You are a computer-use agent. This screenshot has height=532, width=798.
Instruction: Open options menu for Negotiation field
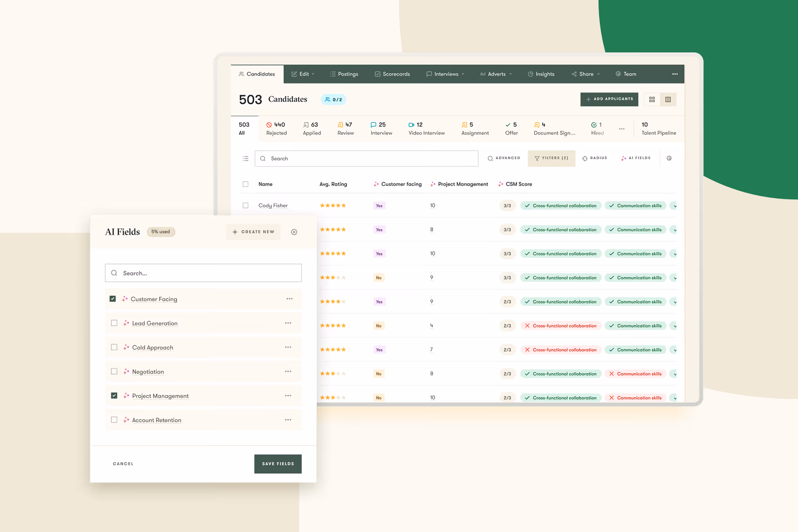tap(288, 371)
